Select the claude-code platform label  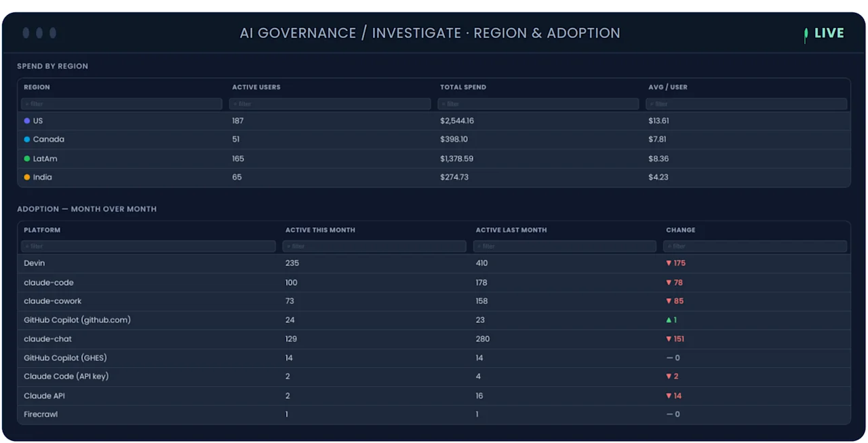point(49,283)
